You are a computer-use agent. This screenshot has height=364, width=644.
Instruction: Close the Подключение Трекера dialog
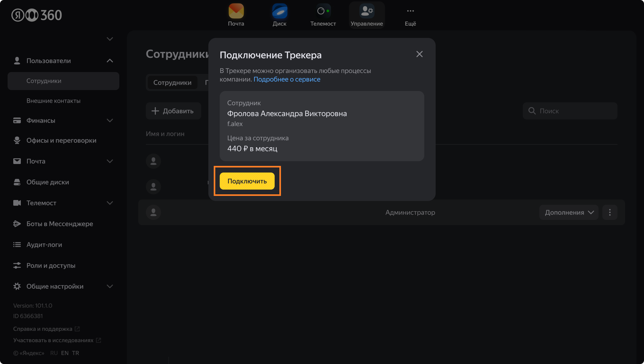[419, 54]
